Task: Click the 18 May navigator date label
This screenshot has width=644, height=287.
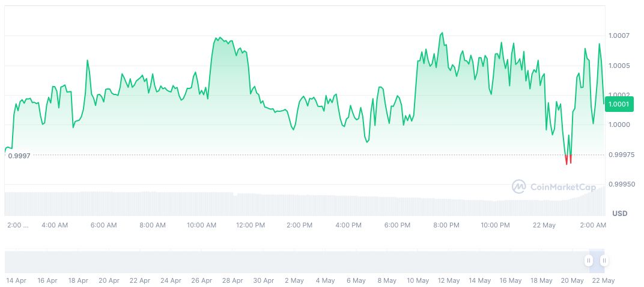Action: click(x=541, y=280)
